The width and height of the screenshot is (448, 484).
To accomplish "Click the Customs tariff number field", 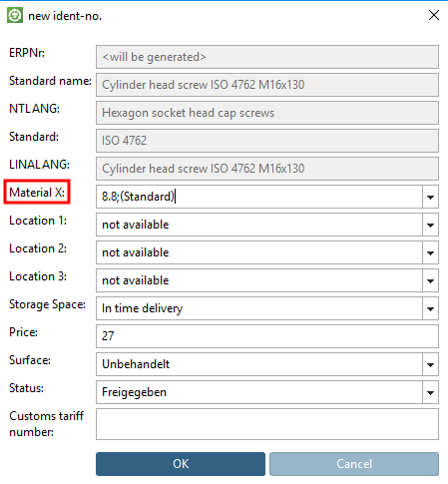I will click(x=267, y=424).
